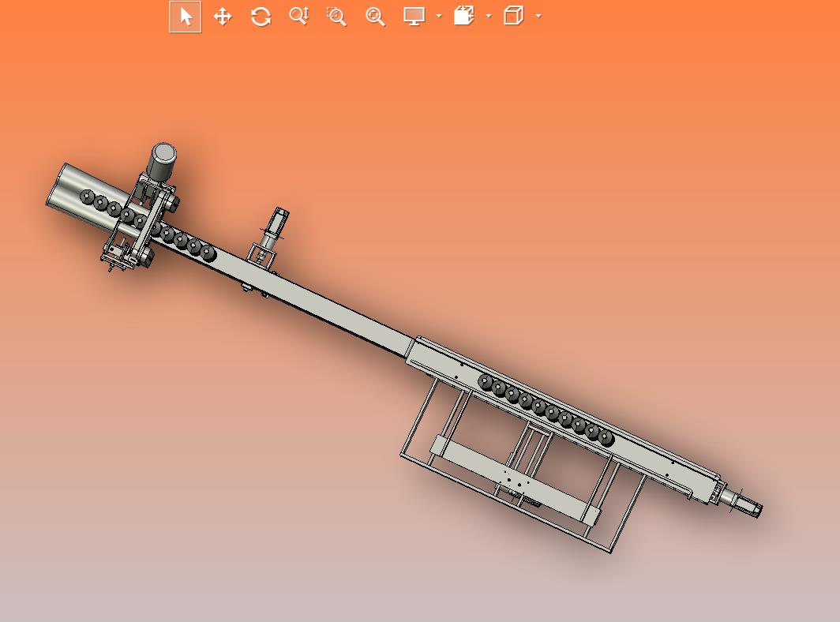Choose the Pan move tool

[223, 17]
